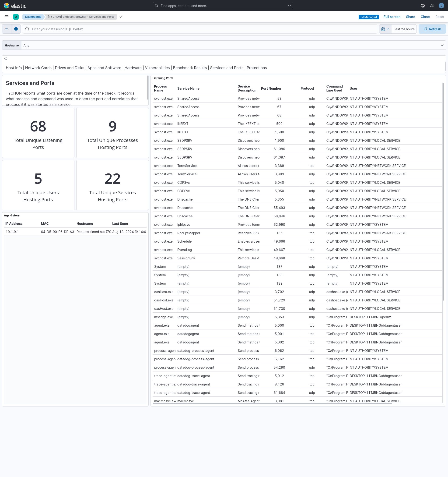Click the Listening Ports vertical scrollbar
This screenshot has height=477, width=448.
tap(443, 192)
